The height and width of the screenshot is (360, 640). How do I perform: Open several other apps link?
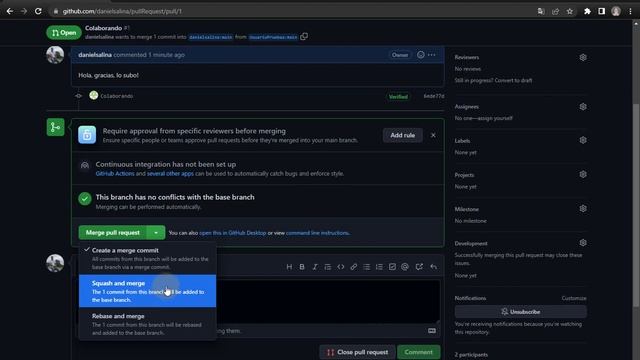pos(170,173)
